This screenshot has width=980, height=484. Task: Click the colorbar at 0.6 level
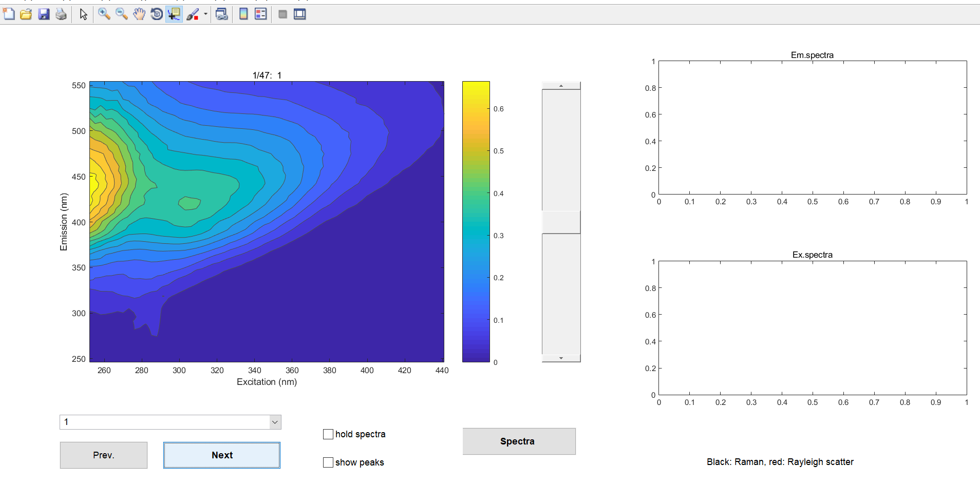[476, 109]
